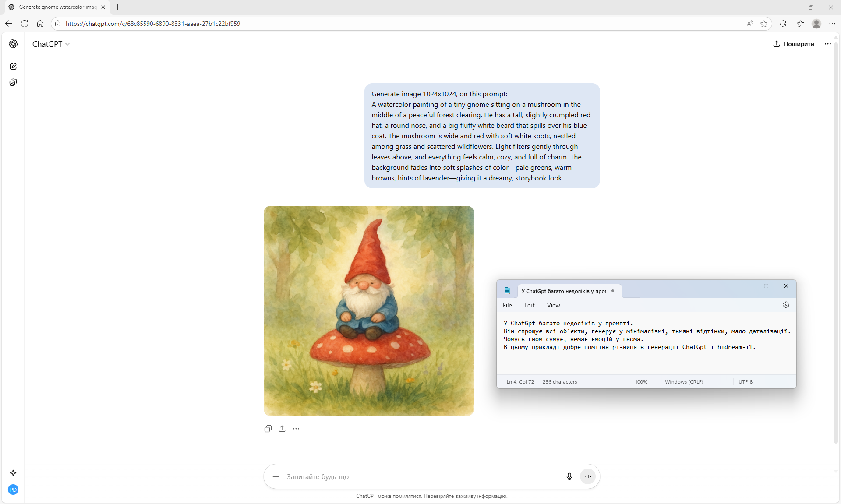Launch voice mode in the chat box

click(x=588, y=476)
